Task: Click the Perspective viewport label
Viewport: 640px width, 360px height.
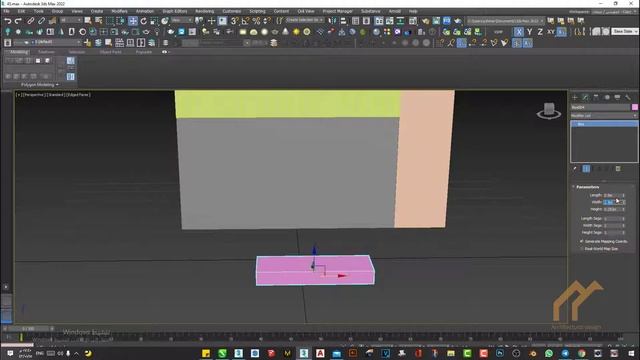Action: [34, 95]
